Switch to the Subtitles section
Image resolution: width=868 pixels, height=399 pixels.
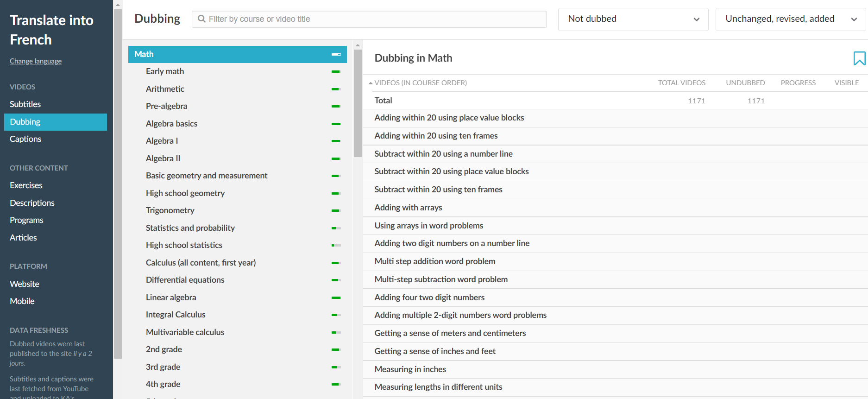point(25,104)
